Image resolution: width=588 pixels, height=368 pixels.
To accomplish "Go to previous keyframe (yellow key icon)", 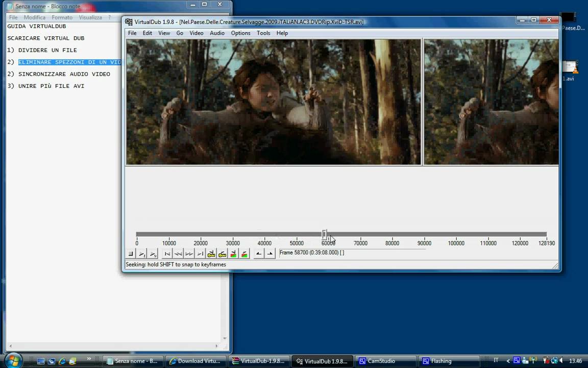I will tap(211, 254).
